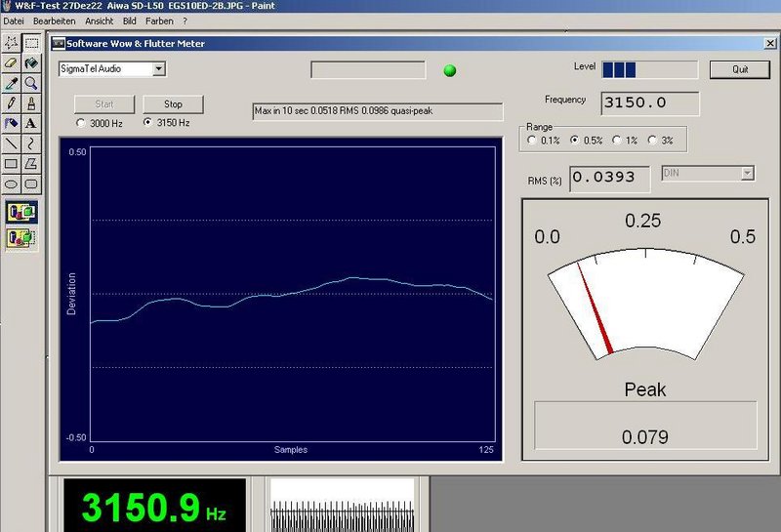Open the ? help menu

(185, 20)
